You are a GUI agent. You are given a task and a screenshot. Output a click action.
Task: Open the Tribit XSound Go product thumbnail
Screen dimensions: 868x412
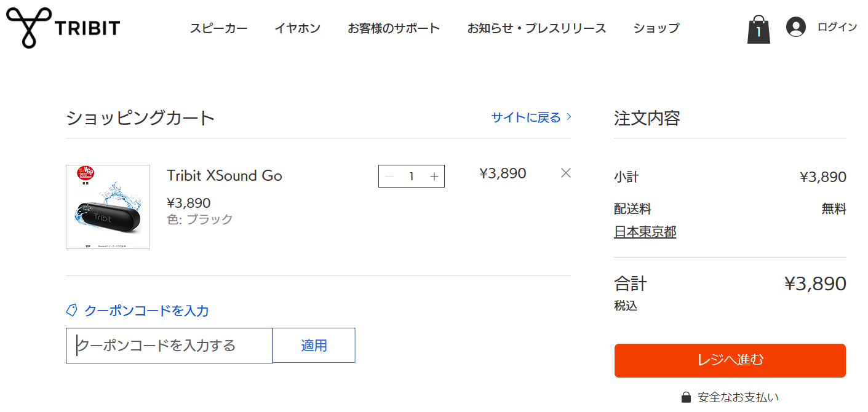coord(108,207)
